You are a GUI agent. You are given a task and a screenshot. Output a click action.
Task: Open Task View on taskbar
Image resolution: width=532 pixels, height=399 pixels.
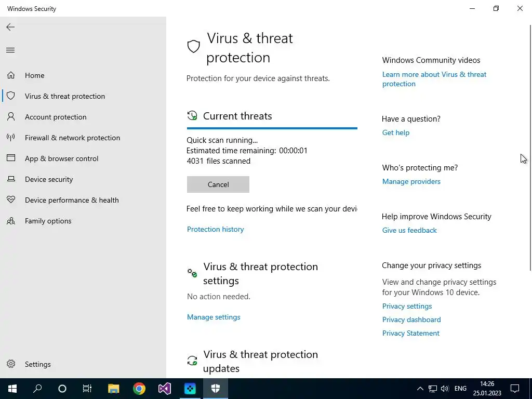pos(87,389)
